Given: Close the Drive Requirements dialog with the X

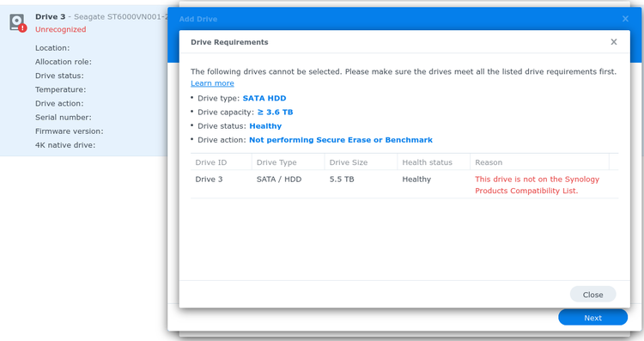Looking at the screenshot, I should click(614, 42).
